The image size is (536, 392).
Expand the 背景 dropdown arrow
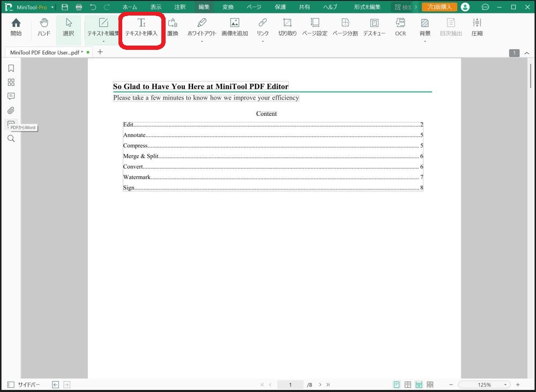click(x=425, y=41)
